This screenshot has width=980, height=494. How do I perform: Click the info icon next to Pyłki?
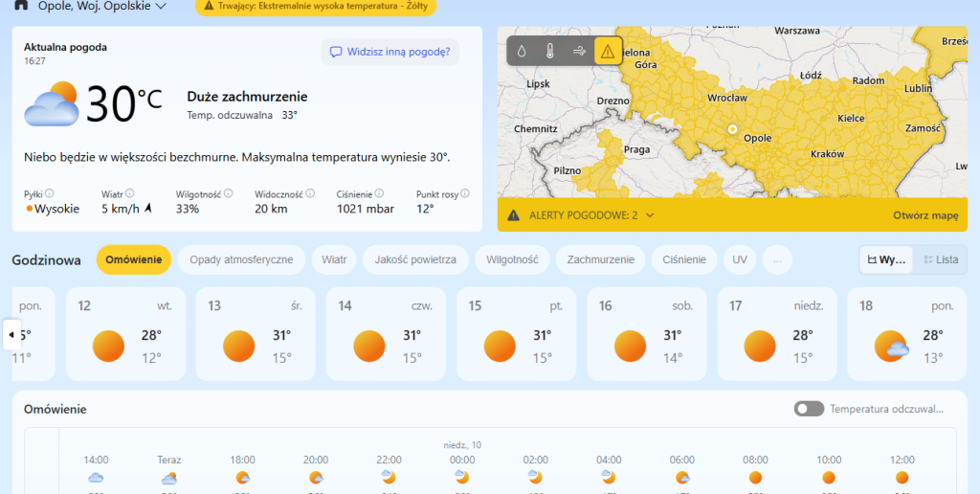[50, 193]
